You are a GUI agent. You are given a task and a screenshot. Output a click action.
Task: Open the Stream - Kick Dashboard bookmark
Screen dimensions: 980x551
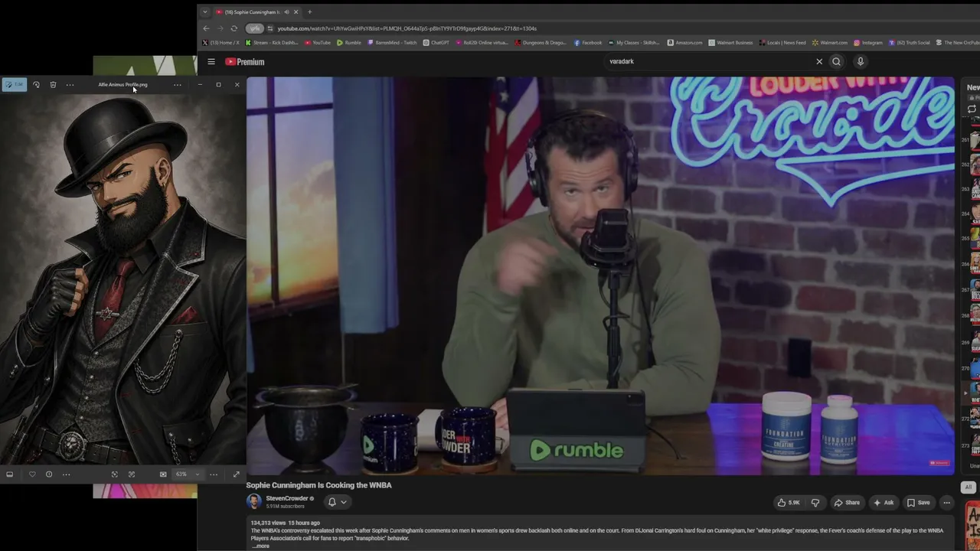[272, 43]
